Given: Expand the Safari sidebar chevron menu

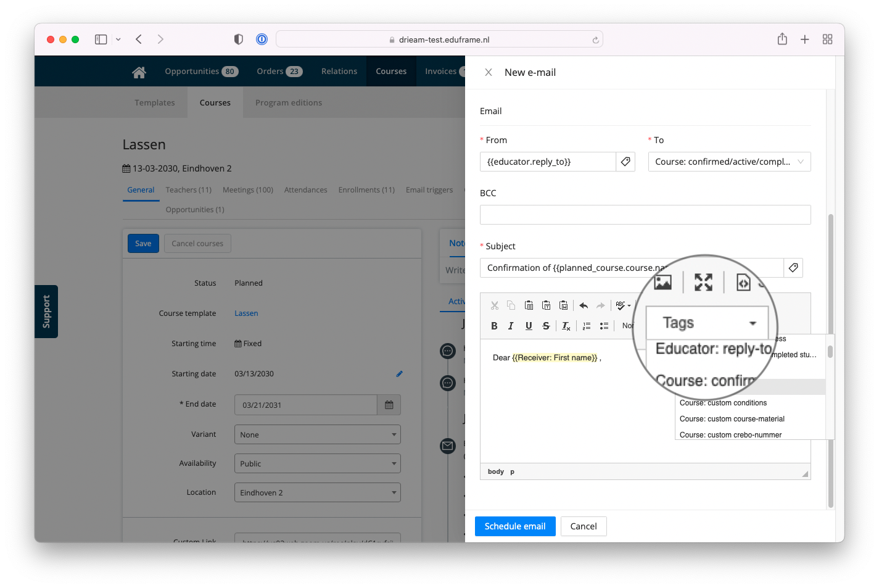Looking at the screenshot, I should [x=118, y=39].
